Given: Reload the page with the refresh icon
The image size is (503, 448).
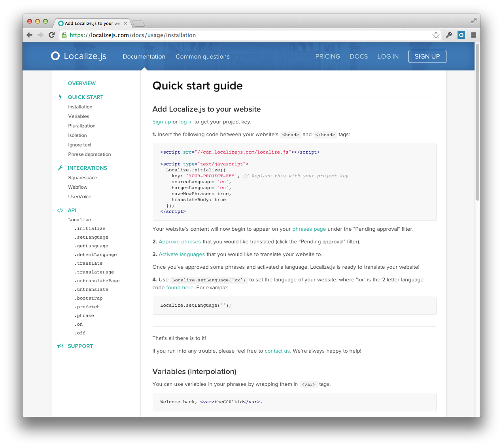Looking at the screenshot, I should tap(51, 35).
